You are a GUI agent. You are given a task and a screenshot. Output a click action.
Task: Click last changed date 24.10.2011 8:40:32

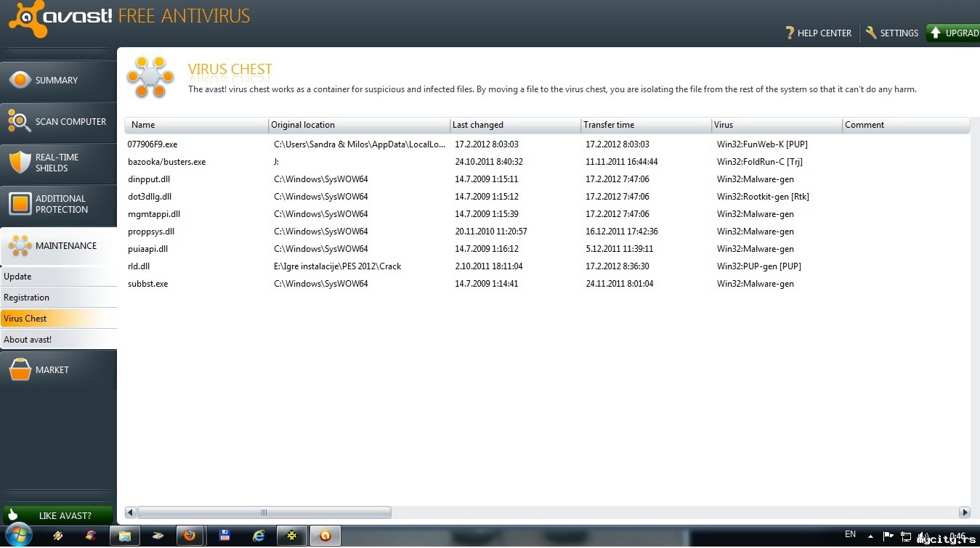489,162
